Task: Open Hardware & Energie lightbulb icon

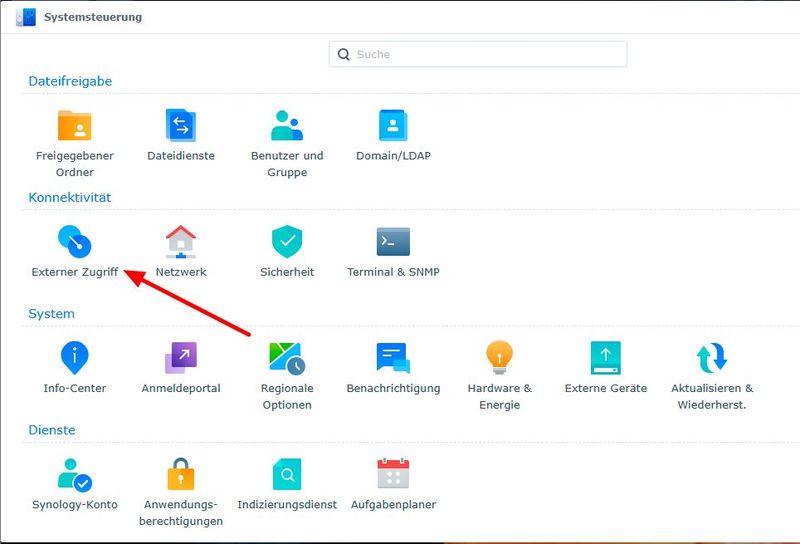Action: coord(499,358)
